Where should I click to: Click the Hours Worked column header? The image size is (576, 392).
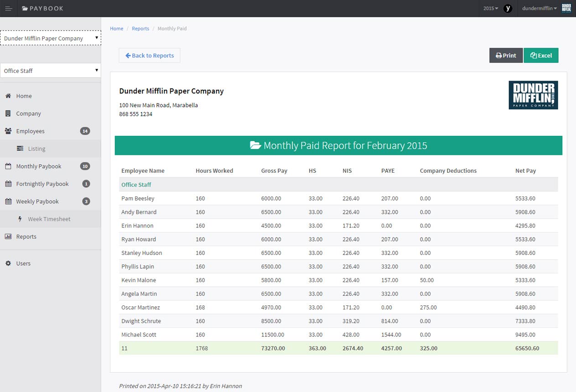214,170
